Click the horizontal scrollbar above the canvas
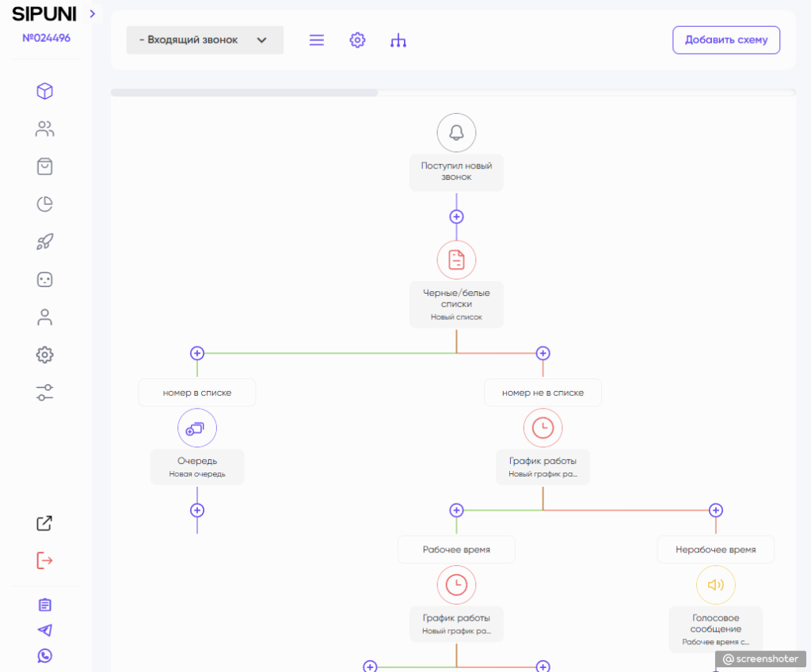This screenshot has width=811, height=672. [245, 93]
